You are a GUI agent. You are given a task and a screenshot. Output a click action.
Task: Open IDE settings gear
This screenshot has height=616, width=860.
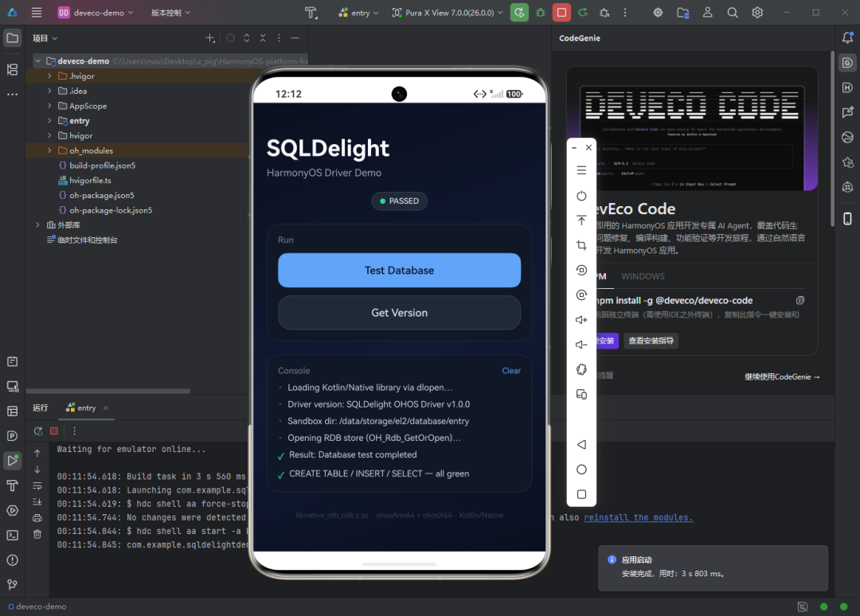click(757, 13)
